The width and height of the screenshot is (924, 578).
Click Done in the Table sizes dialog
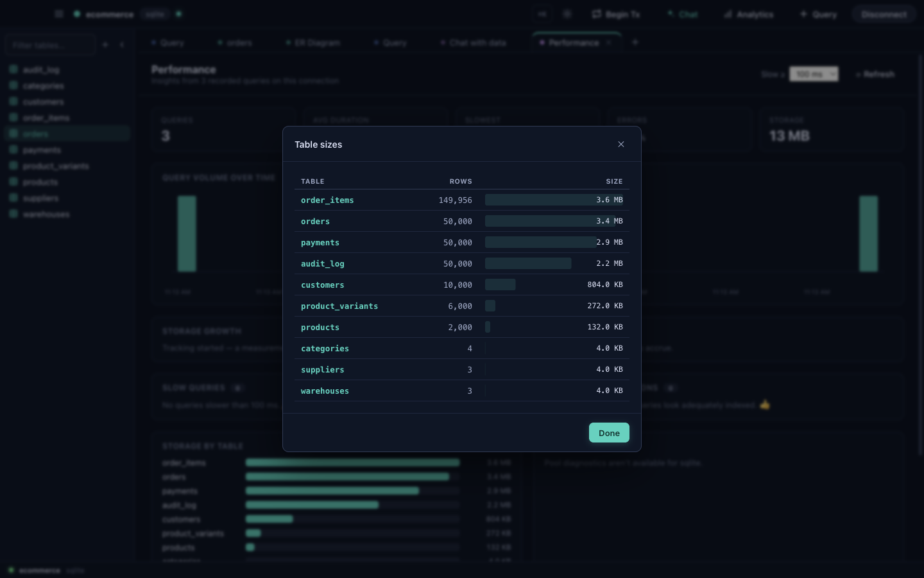(x=609, y=433)
